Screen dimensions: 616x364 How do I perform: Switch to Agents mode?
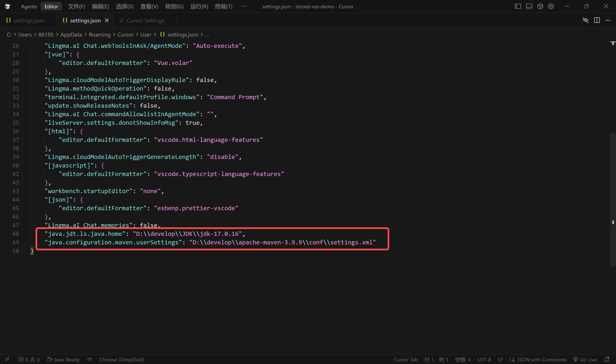(29, 6)
